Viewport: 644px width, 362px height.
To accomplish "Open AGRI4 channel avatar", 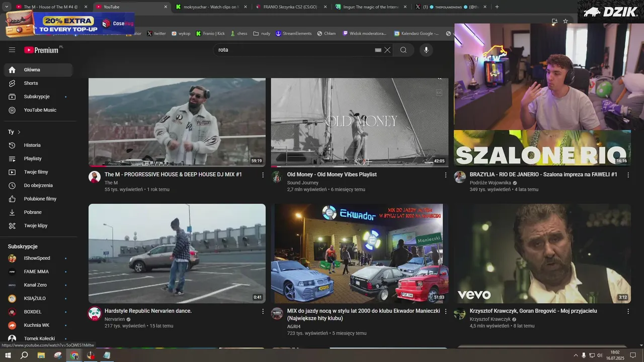I will [x=277, y=314].
